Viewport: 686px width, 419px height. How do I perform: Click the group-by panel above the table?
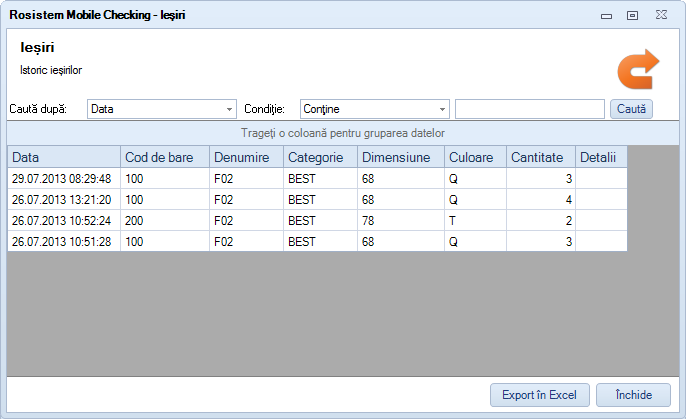(343, 133)
